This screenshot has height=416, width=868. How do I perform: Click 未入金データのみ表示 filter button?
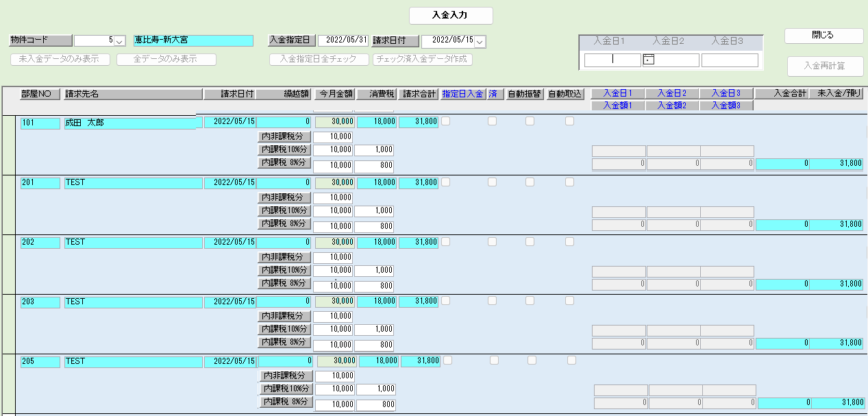(60, 60)
